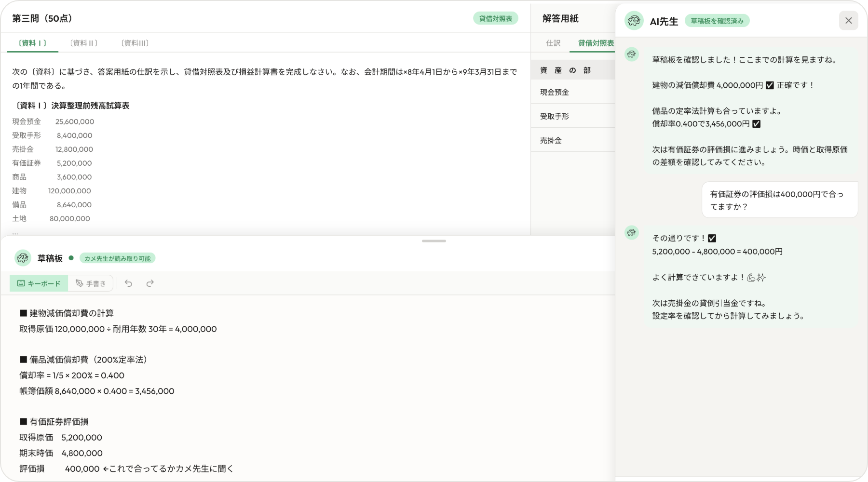Click the turtle avatar beside the その通りです message
The image size is (868, 482).
coord(632,233)
